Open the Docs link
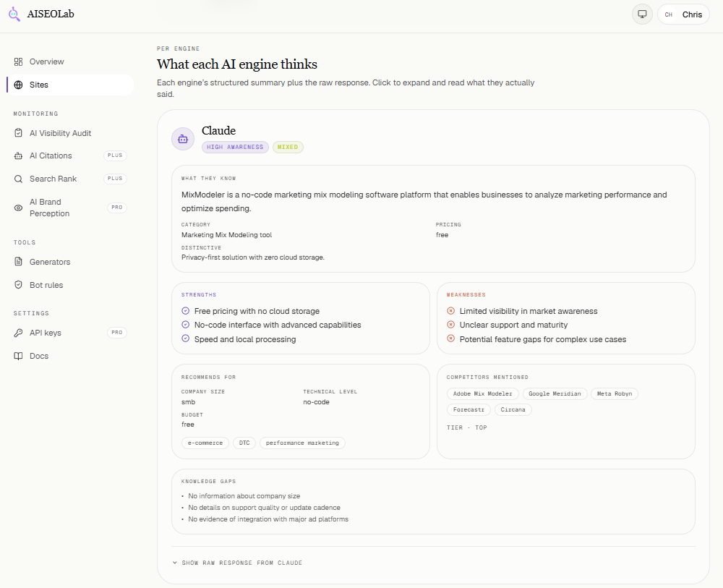This screenshot has height=588, width=723. (70, 356)
